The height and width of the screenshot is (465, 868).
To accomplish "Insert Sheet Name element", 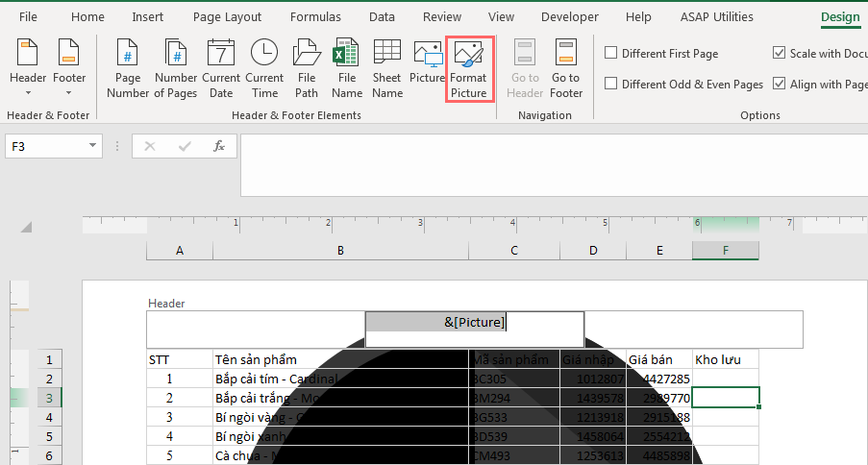I will point(387,68).
